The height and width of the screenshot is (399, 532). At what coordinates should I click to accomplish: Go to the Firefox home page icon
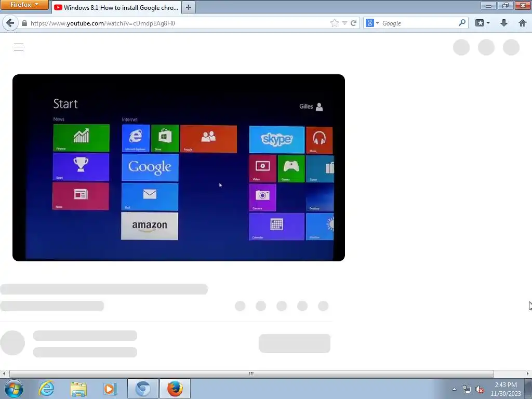(x=523, y=23)
